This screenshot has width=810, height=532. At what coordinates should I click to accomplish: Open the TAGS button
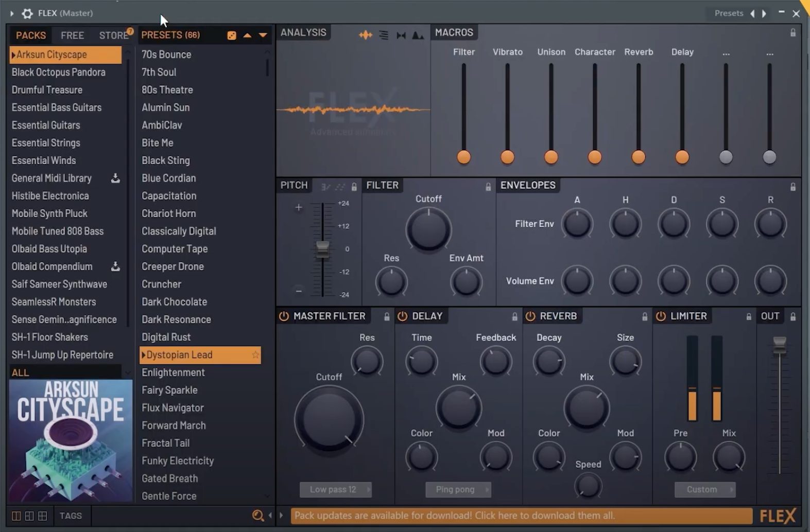(x=71, y=516)
